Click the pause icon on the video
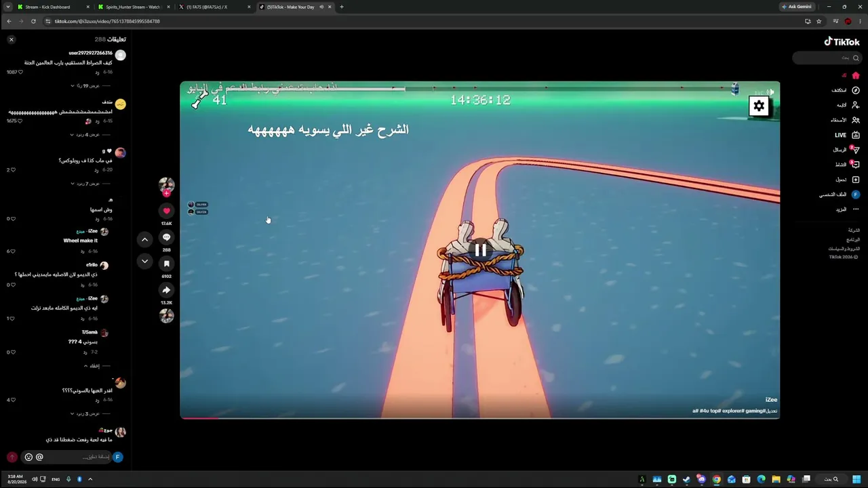The width and height of the screenshot is (868, 488). [480, 250]
